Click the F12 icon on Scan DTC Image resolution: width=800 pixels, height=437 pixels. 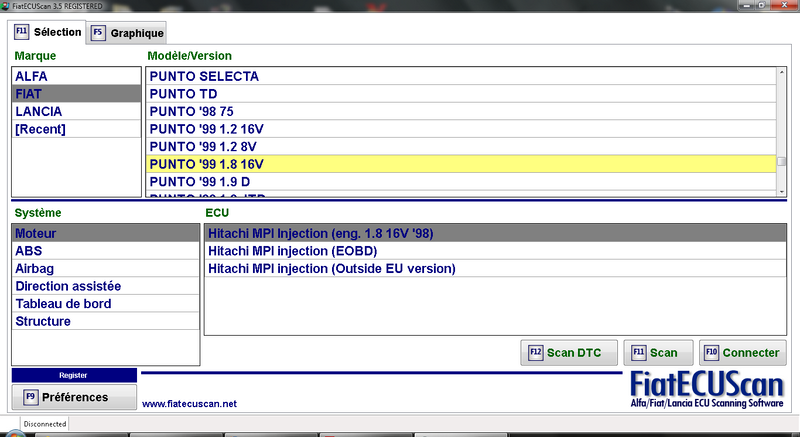536,352
